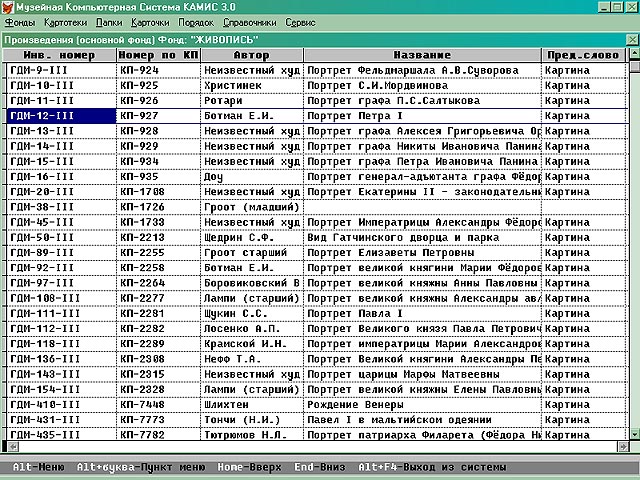The width and height of the screenshot is (640, 480).
Task: Open the Папки menu
Action: coord(109,23)
